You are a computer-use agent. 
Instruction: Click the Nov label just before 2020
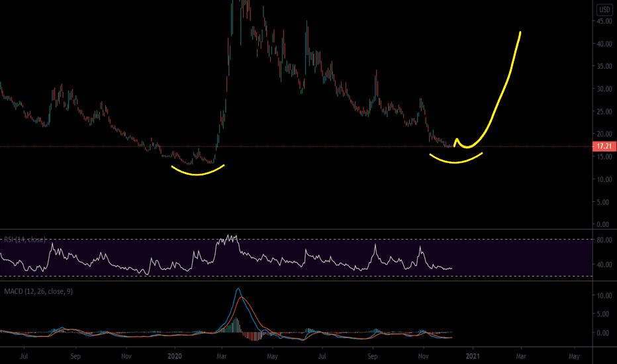[126, 356]
